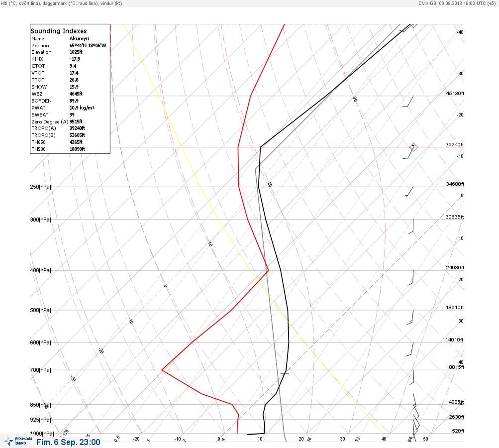Viewport: 499px width, 448px height.
Task: Select the wind barb at 400 hPa level
Action: 411,277
